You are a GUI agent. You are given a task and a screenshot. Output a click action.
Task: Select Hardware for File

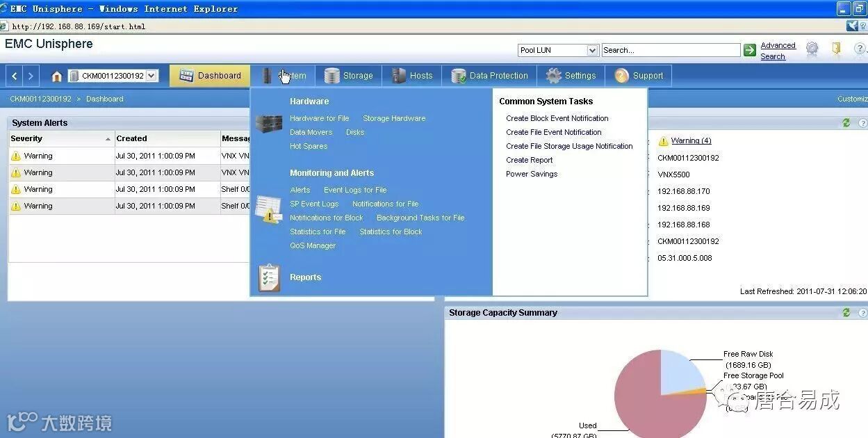tap(319, 118)
